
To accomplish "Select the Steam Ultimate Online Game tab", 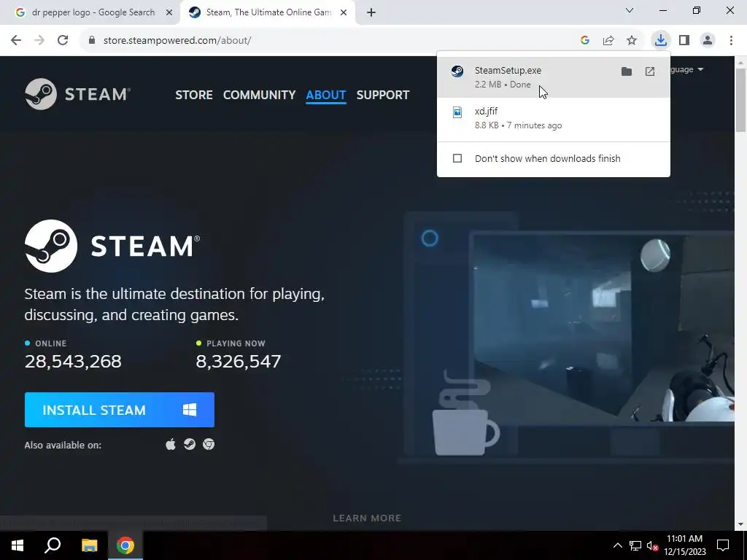I will 268,12.
